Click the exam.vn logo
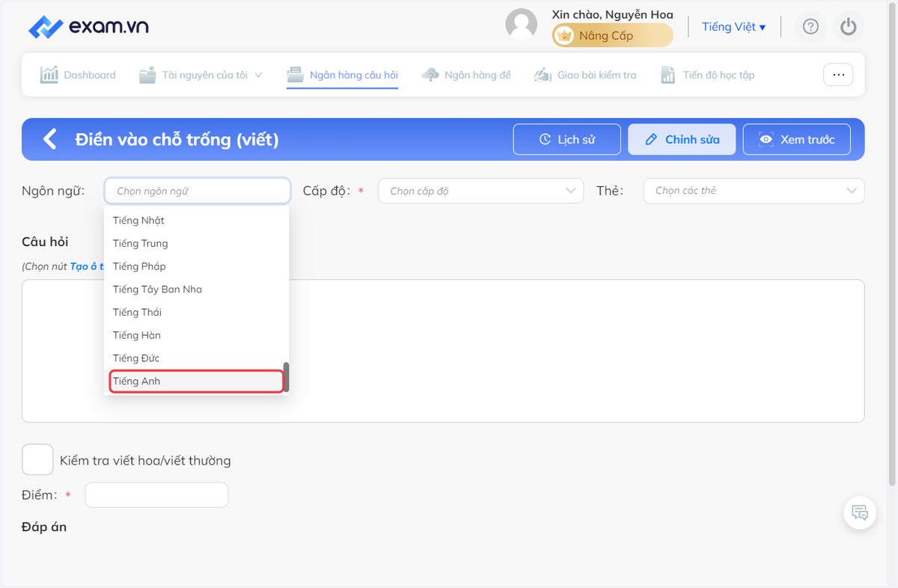 point(88,27)
